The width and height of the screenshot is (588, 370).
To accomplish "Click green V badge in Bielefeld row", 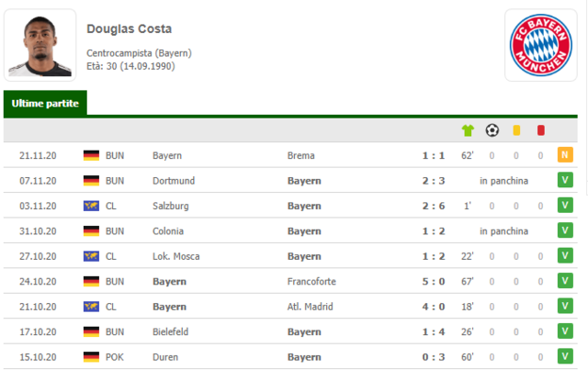I will click(x=565, y=331).
